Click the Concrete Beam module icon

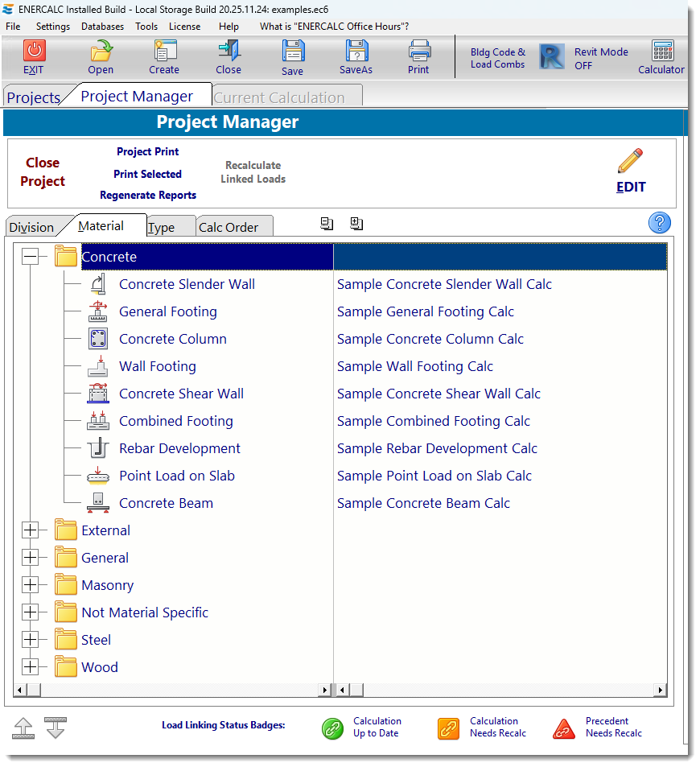[x=98, y=503]
